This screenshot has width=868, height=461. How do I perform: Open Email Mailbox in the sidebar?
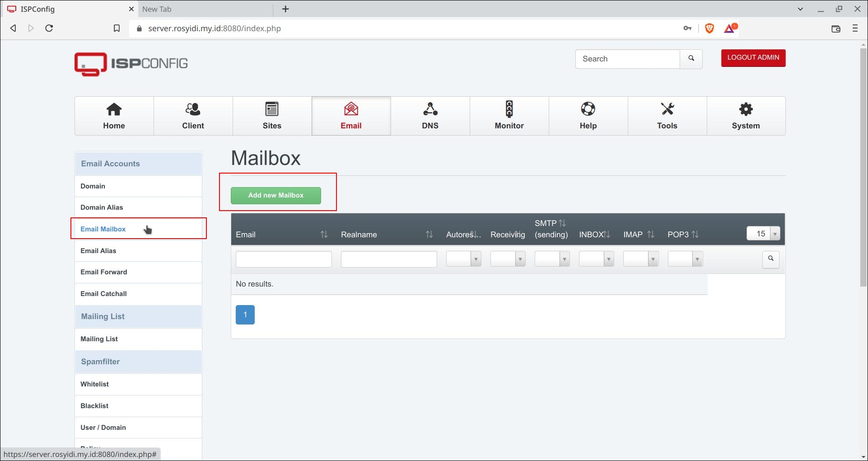coord(138,229)
